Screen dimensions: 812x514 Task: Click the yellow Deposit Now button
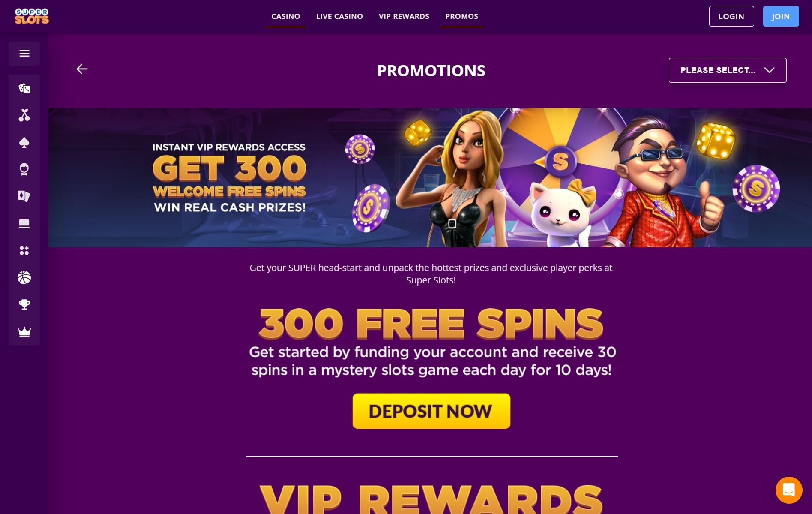[x=431, y=411]
